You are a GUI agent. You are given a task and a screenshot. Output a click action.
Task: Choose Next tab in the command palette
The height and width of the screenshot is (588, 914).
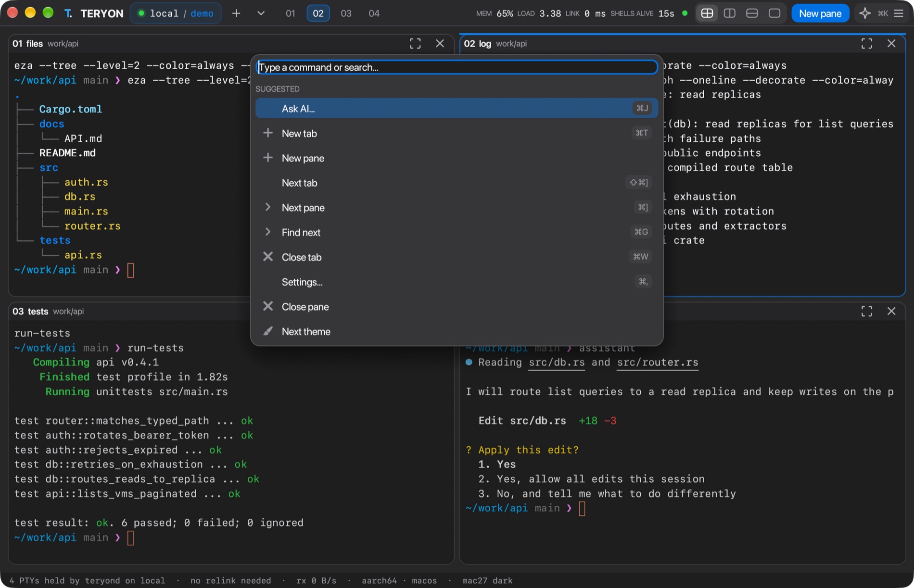tap(457, 183)
